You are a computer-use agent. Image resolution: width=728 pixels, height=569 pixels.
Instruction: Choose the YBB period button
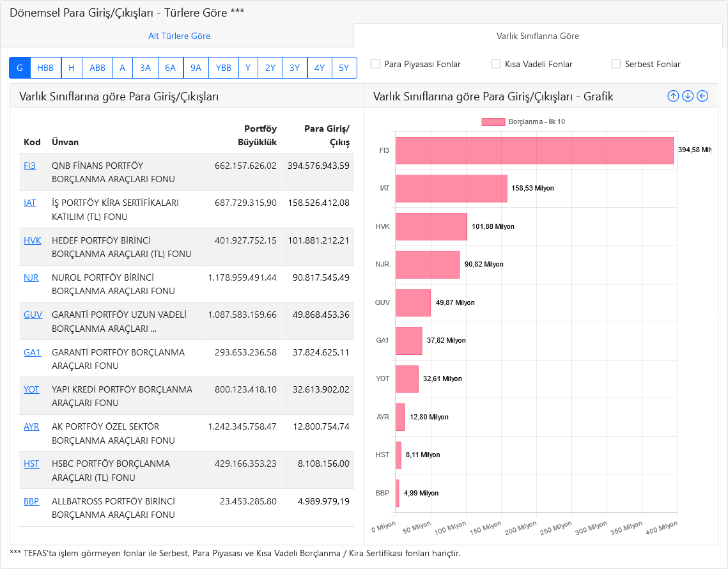pos(224,68)
